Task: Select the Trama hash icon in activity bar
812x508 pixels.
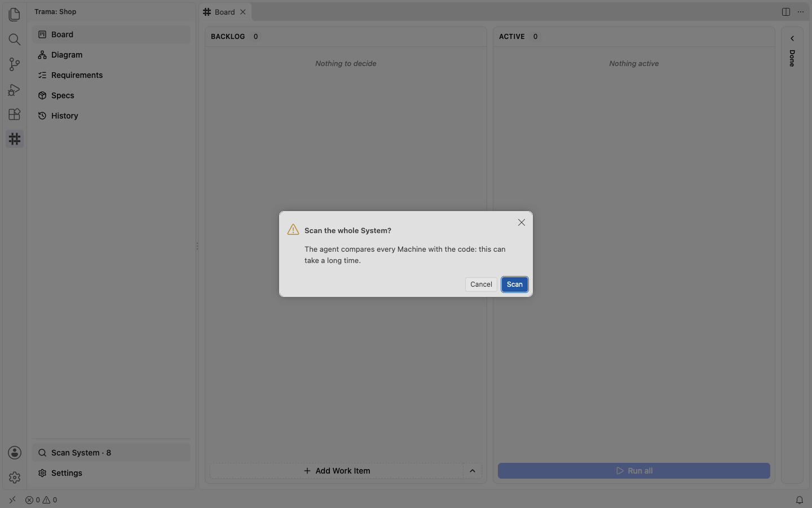Action: pos(15,139)
